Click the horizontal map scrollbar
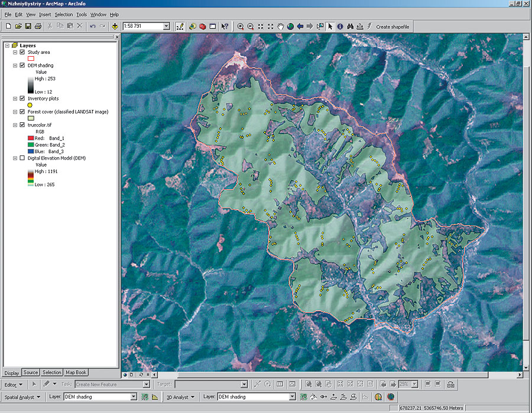 [332, 375]
